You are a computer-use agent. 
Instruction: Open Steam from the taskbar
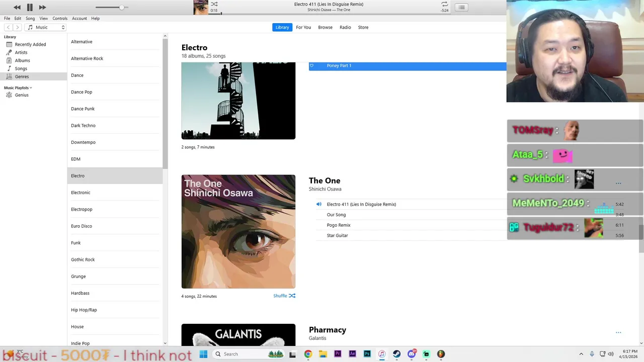tap(396, 354)
